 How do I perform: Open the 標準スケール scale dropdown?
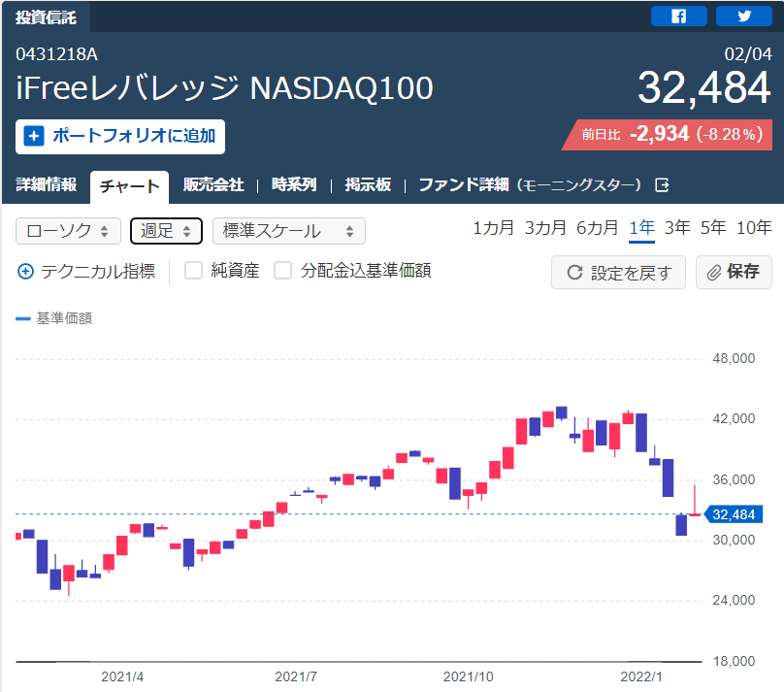pos(288,231)
